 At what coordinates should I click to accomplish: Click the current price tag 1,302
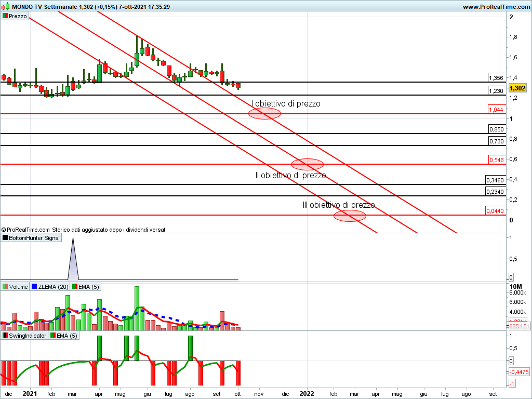pyautogui.click(x=517, y=88)
